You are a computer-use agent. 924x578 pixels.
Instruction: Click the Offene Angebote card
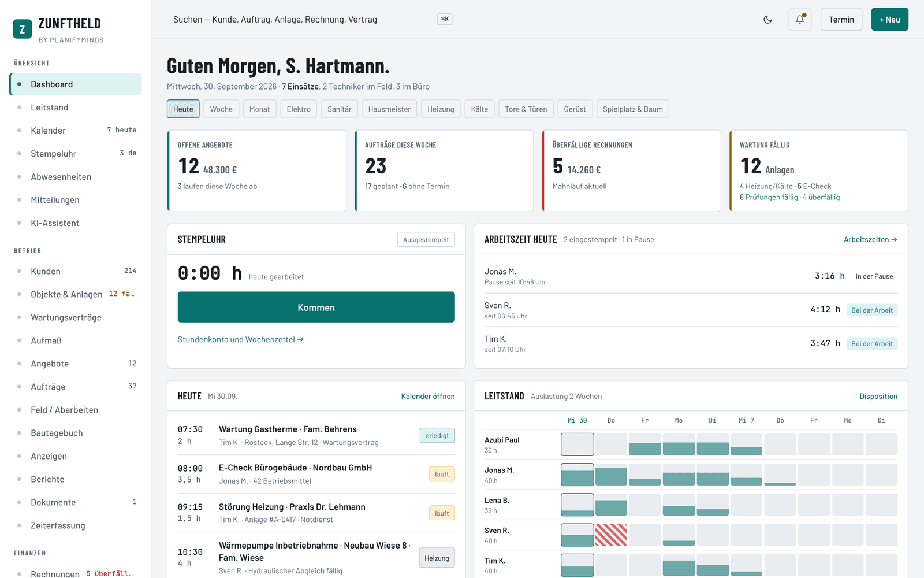tap(256, 171)
